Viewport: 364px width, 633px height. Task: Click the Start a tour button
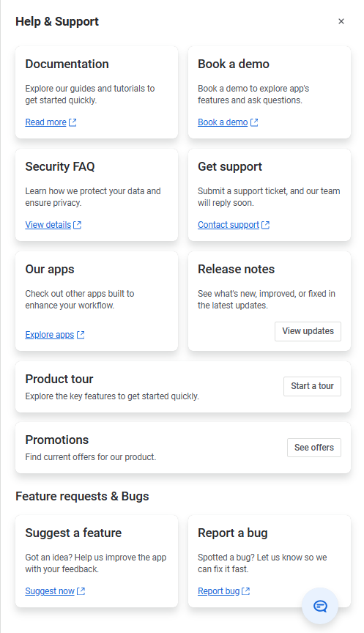tap(312, 386)
